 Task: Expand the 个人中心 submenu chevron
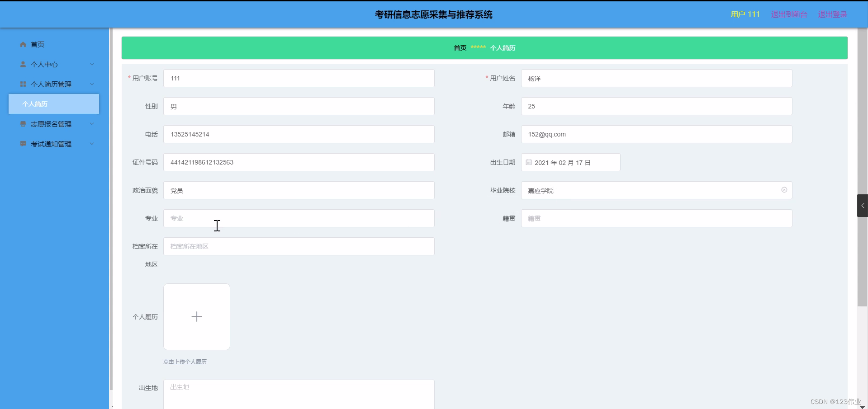[x=92, y=64]
